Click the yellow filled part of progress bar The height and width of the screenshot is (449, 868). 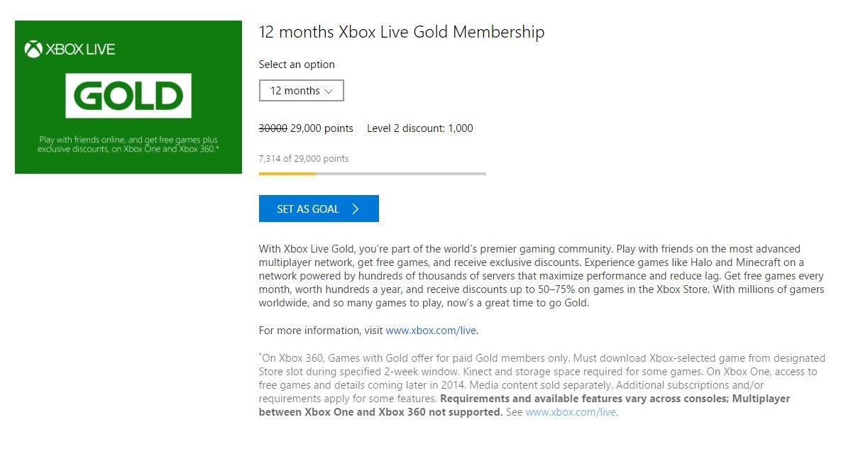[x=287, y=173]
